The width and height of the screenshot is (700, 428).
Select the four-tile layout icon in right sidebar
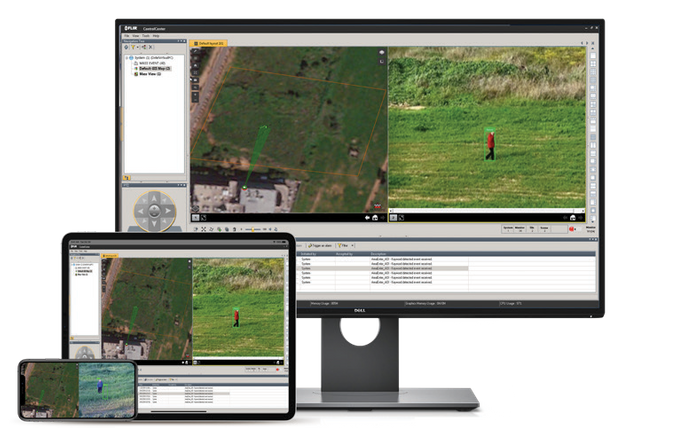tap(593, 62)
